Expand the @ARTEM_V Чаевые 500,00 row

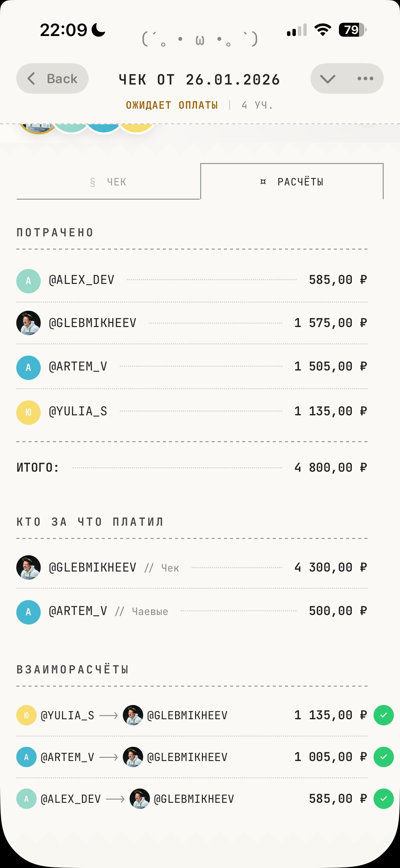(x=192, y=611)
